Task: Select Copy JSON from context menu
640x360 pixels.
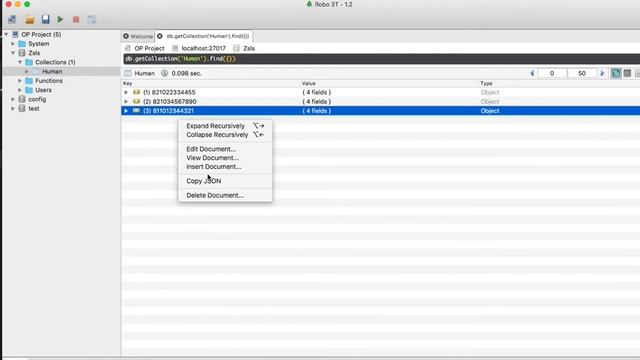Action: 225,181
